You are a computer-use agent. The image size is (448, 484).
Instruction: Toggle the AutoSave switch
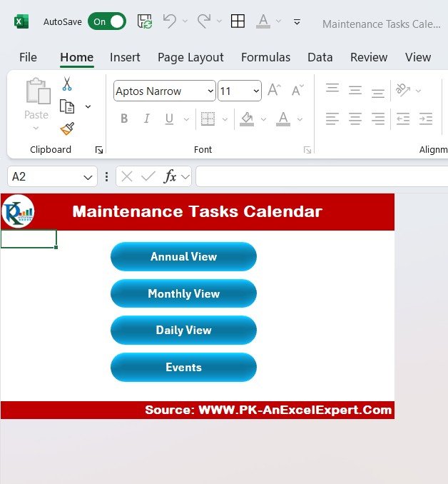(107, 21)
